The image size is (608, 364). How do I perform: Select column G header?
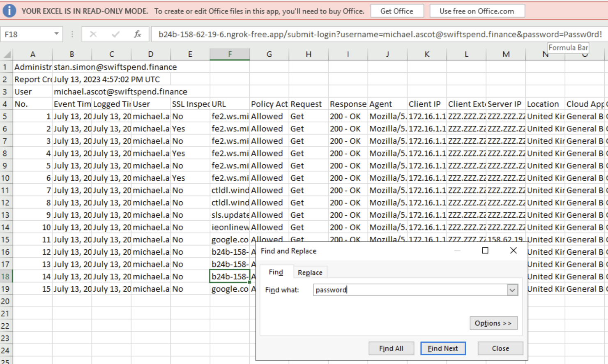coord(269,54)
